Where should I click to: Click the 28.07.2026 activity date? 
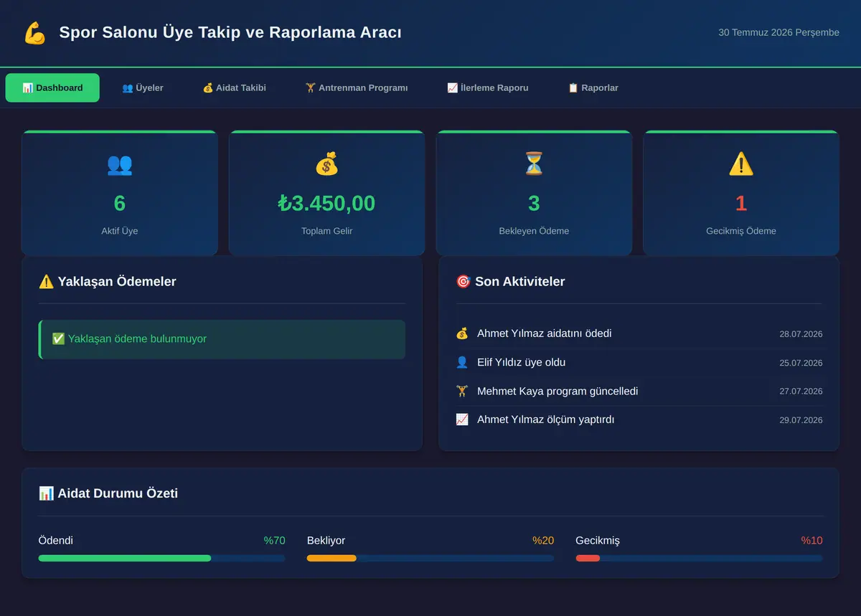click(x=801, y=334)
